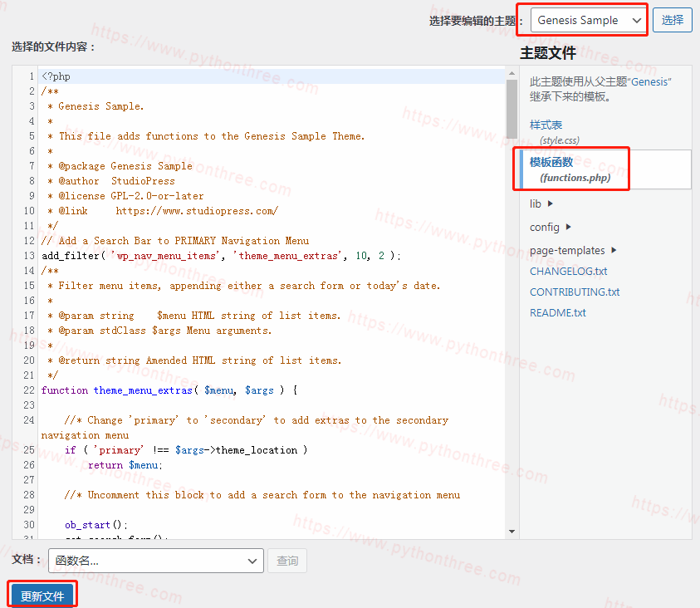Click the 'return $menu;' line
The image size is (700, 608).
(125, 465)
